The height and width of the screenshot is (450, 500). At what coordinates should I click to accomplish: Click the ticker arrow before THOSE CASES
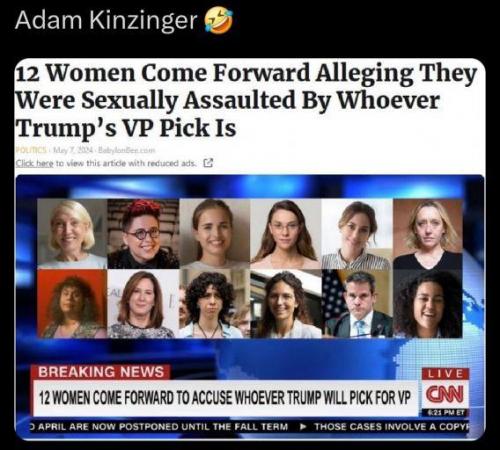coord(303,427)
